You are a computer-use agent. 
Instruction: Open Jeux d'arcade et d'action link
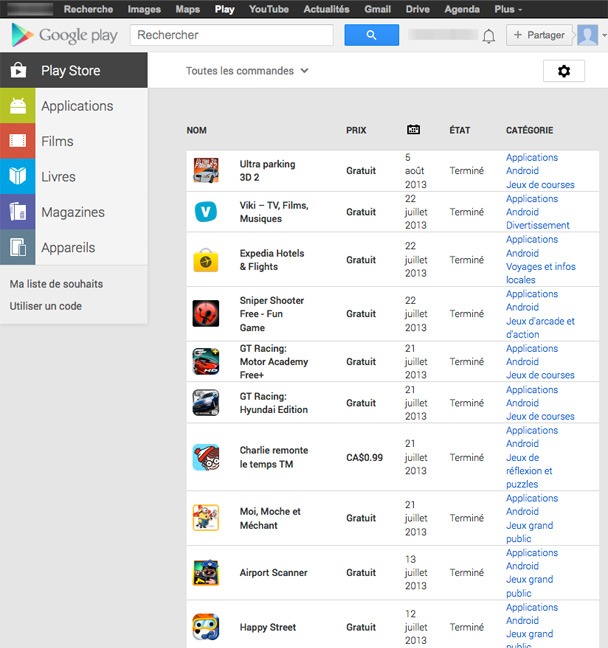click(540, 328)
